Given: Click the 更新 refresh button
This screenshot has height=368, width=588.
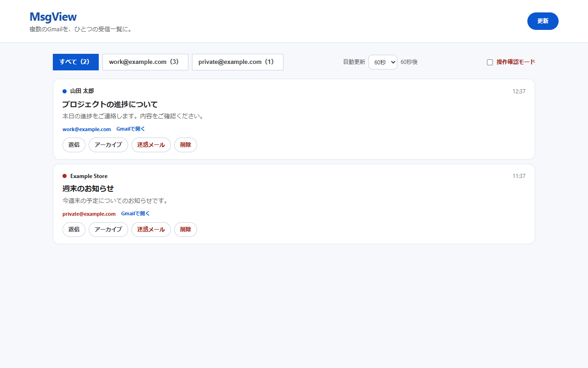Looking at the screenshot, I should tap(543, 21).
